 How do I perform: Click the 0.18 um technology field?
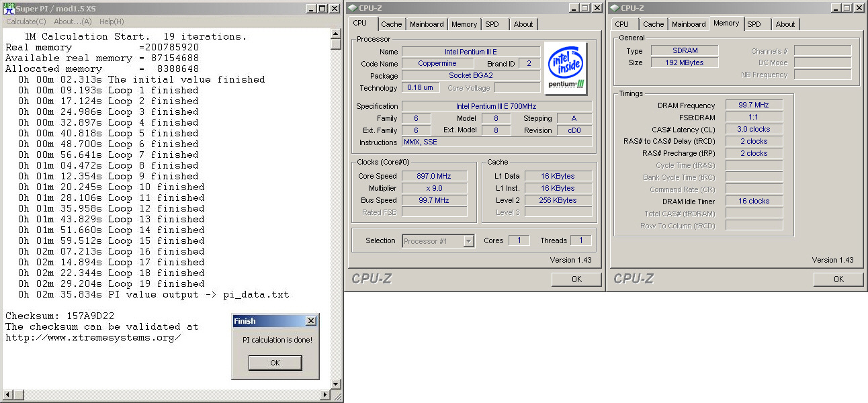coord(421,88)
